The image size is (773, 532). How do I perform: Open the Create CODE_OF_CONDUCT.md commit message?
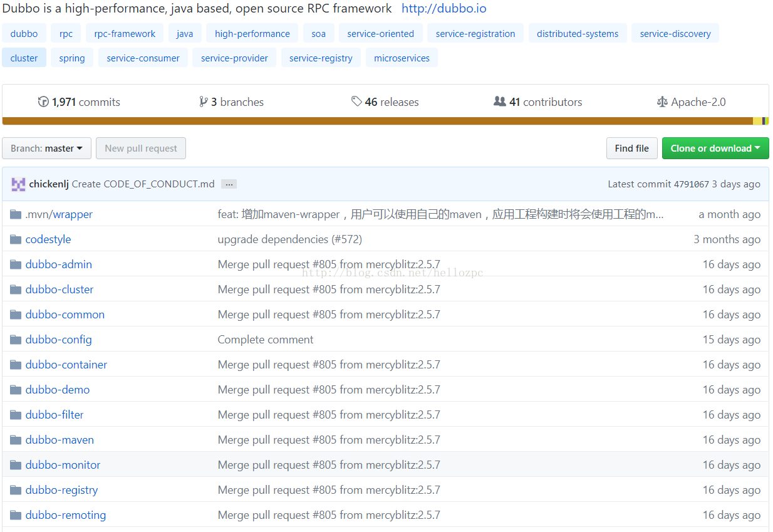143,184
